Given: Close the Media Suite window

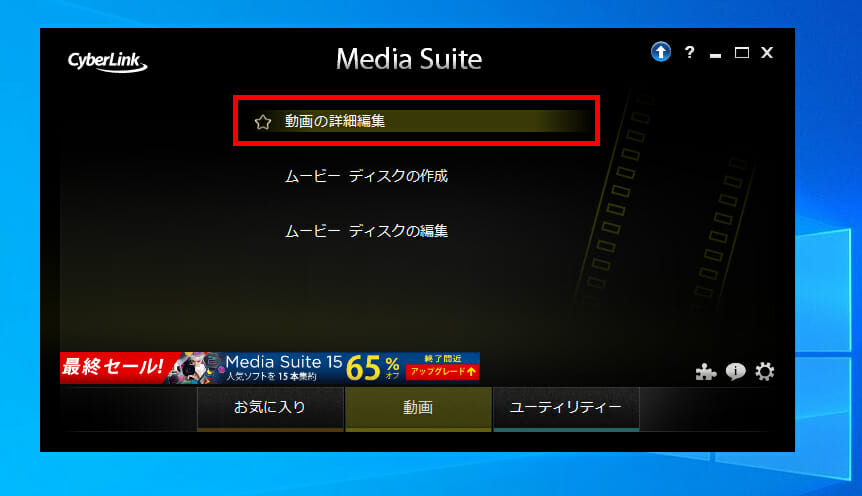Looking at the screenshot, I should (x=767, y=52).
